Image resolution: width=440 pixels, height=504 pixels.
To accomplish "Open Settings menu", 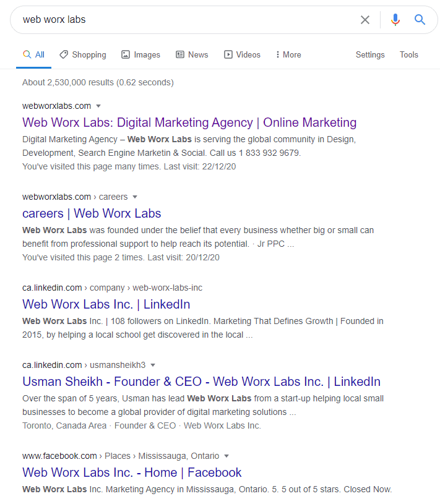I will coord(370,54).
